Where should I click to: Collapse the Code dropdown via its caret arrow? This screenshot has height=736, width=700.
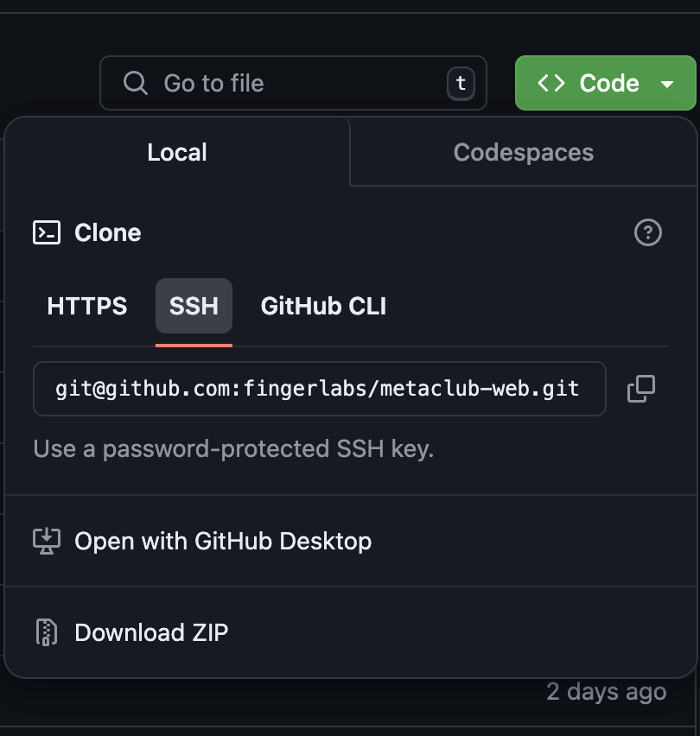click(x=666, y=84)
